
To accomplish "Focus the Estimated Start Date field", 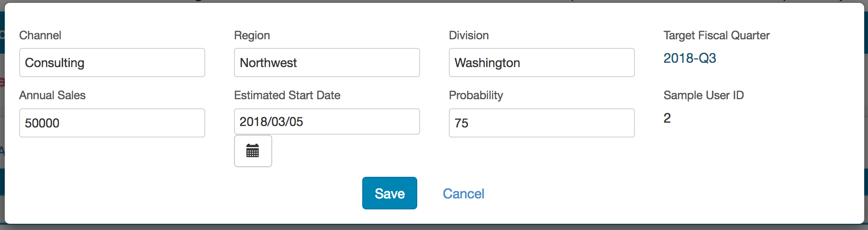I will click(x=327, y=122).
